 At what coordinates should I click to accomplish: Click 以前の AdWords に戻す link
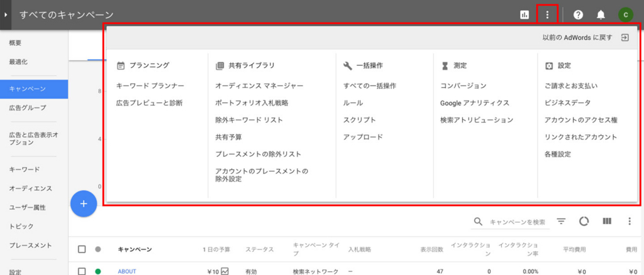[x=577, y=38]
